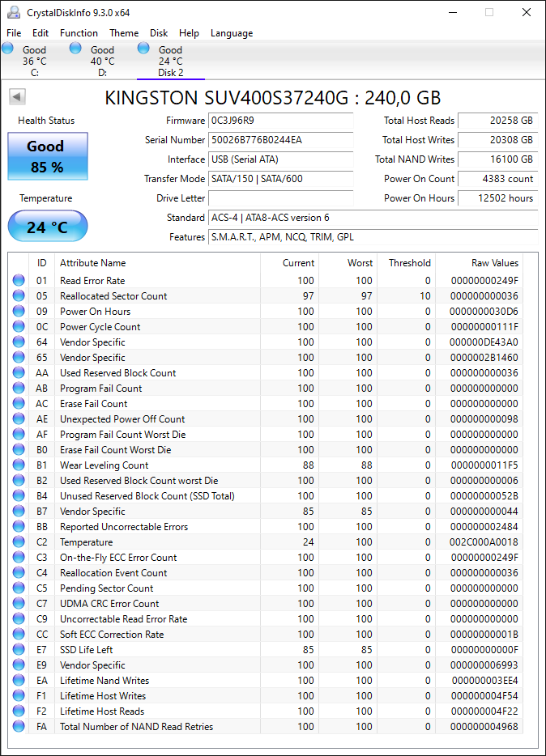The width and height of the screenshot is (546, 756).
Task: Click status orb for Temperature C2 row
Action: (x=19, y=542)
